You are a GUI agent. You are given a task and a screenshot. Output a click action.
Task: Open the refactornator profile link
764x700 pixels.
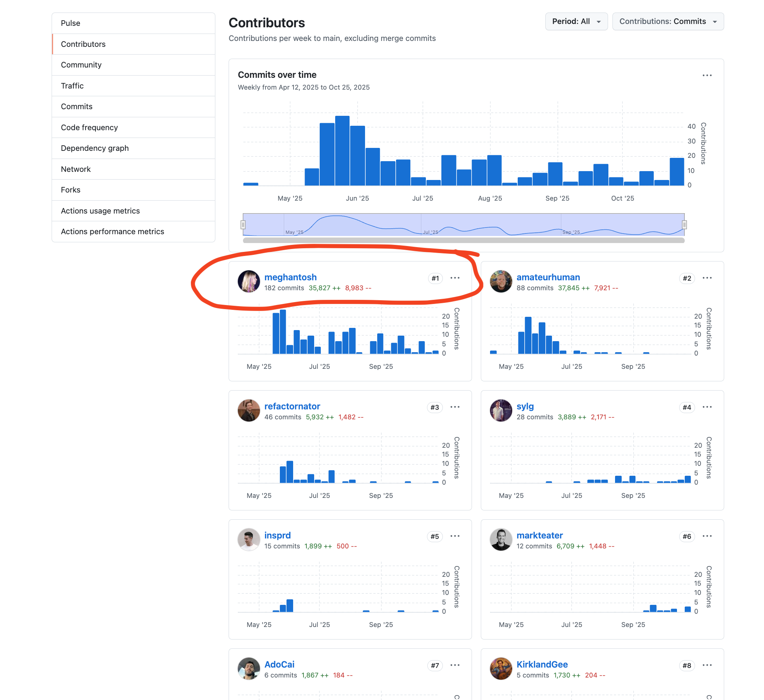coord(292,407)
